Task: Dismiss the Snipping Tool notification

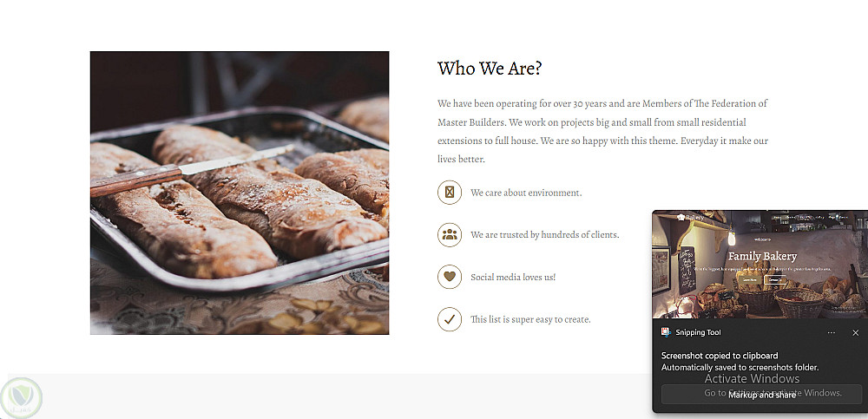Action: tap(855, 333)
